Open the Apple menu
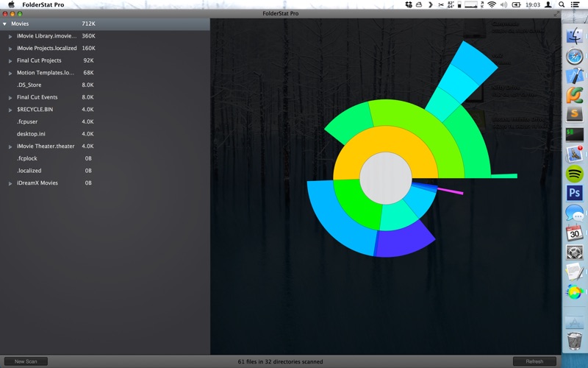588x368 pixels. [11, 4]
